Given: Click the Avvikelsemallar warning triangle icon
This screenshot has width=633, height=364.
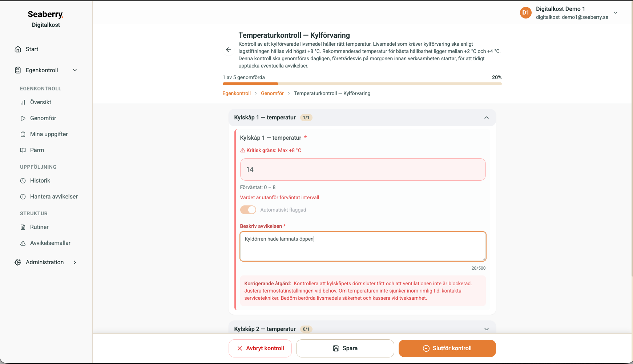Looking at the screenshot, I should point(23,243).
